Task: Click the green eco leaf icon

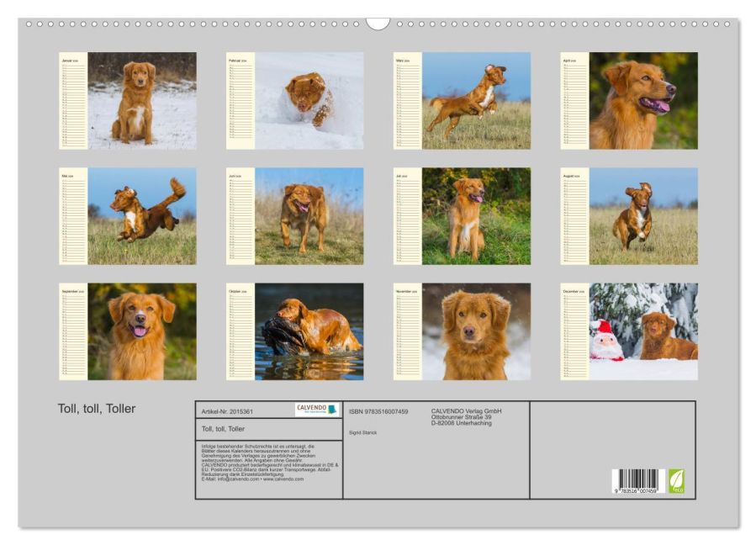Action: click(676, 481)
